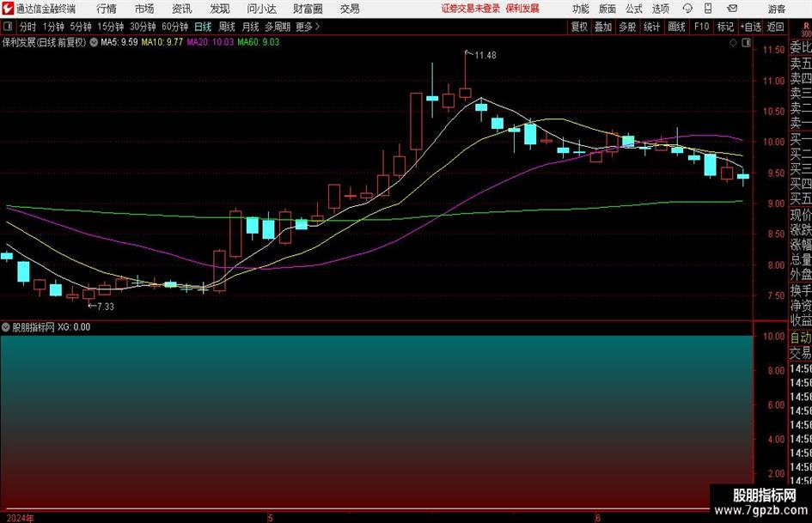Click the 换手 row in side panel
Screen dimensions: 812x523
(801, 290)
